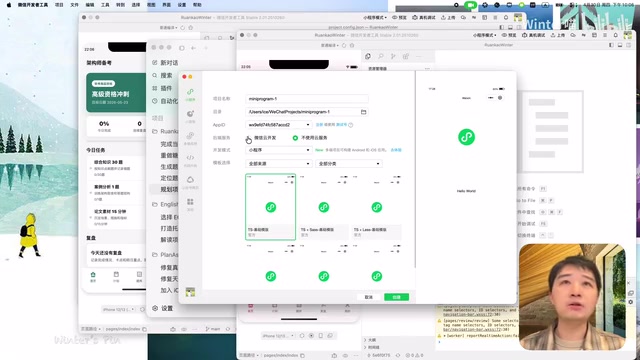Open the 工具 menu in the macOS menu bar
Viewport: 640px width, 360px height.
(x=105, y=5)
